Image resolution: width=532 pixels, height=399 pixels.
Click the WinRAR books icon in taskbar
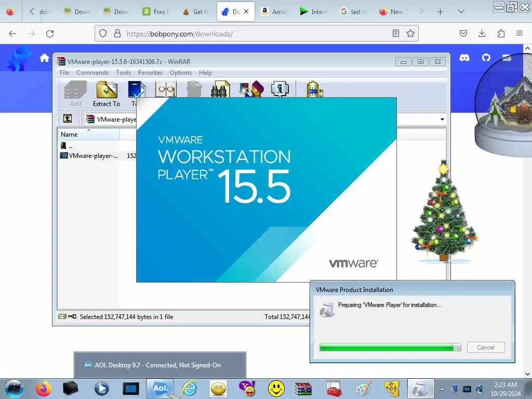[x=303, y=389]
